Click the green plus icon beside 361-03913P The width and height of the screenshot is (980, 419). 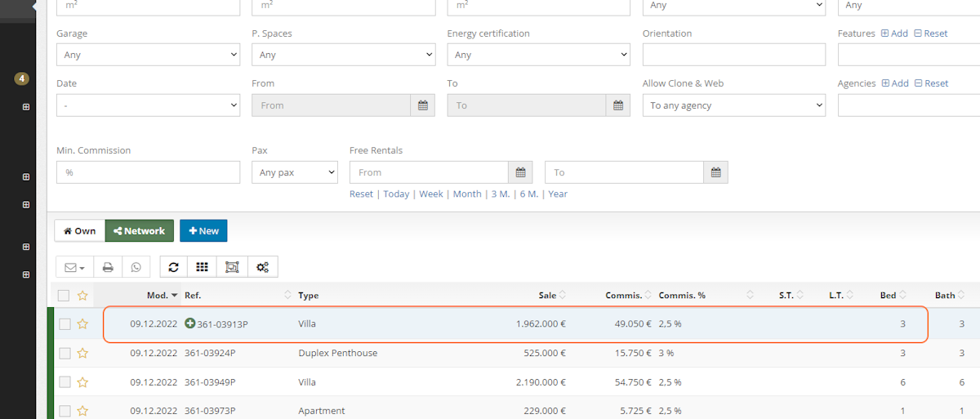tap(190, 324)
